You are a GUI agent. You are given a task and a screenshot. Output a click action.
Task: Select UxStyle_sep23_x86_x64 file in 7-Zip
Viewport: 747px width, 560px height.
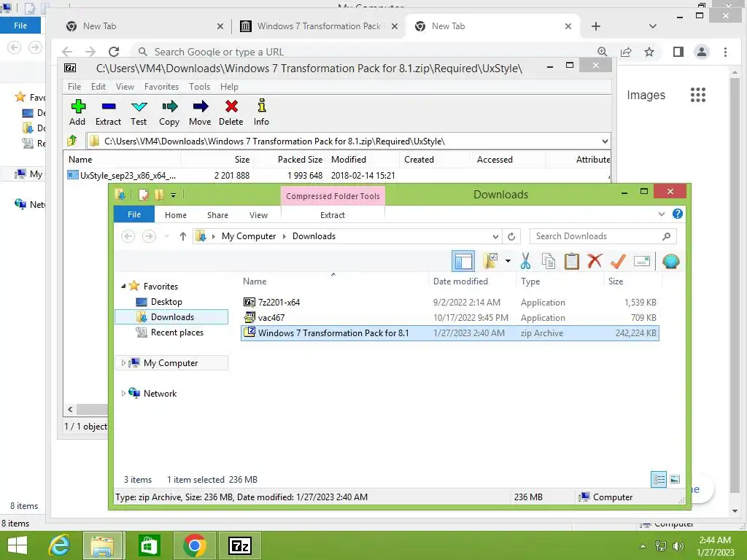point(128,175)
